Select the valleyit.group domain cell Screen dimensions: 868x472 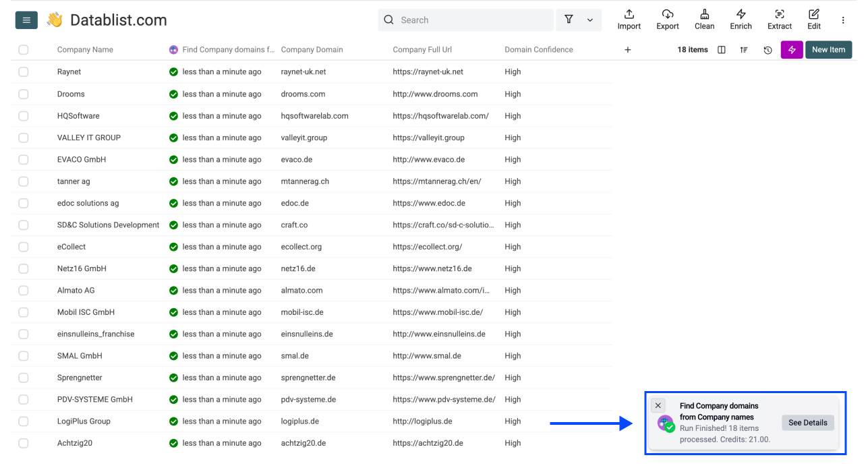click(303, 138)
